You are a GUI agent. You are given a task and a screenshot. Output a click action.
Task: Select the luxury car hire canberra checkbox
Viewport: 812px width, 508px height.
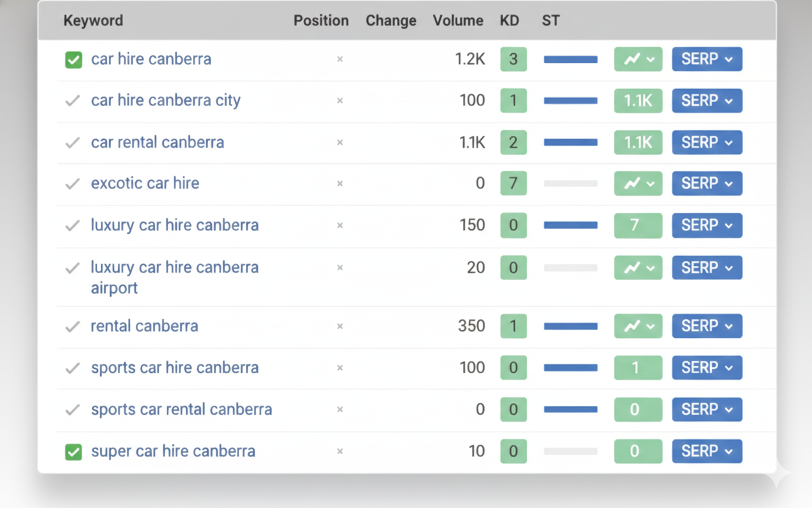[72, 225]
